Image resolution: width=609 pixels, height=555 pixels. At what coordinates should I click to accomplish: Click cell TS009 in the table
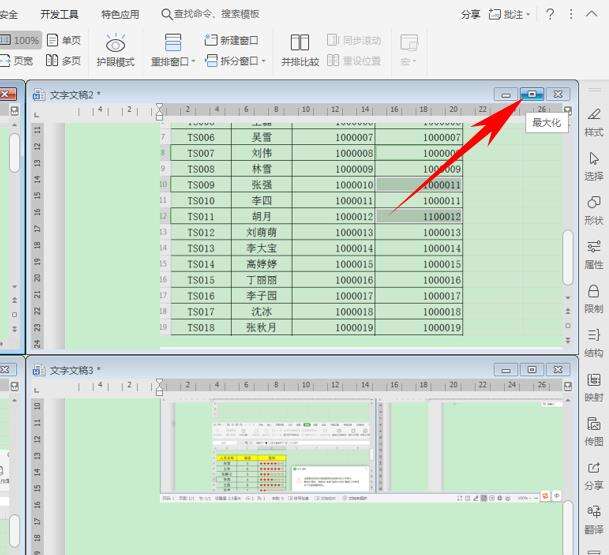(201, 185)
